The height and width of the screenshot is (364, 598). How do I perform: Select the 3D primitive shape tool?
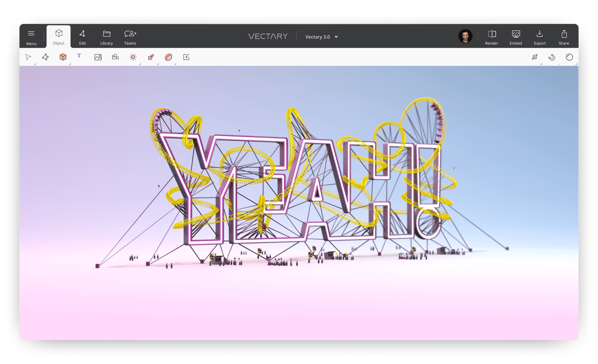[63, 57]
